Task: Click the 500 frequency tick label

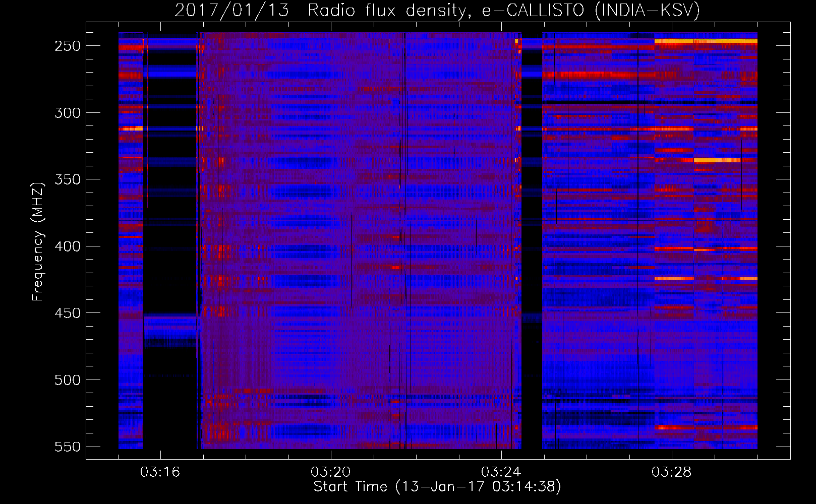Action: click(68, 380)
